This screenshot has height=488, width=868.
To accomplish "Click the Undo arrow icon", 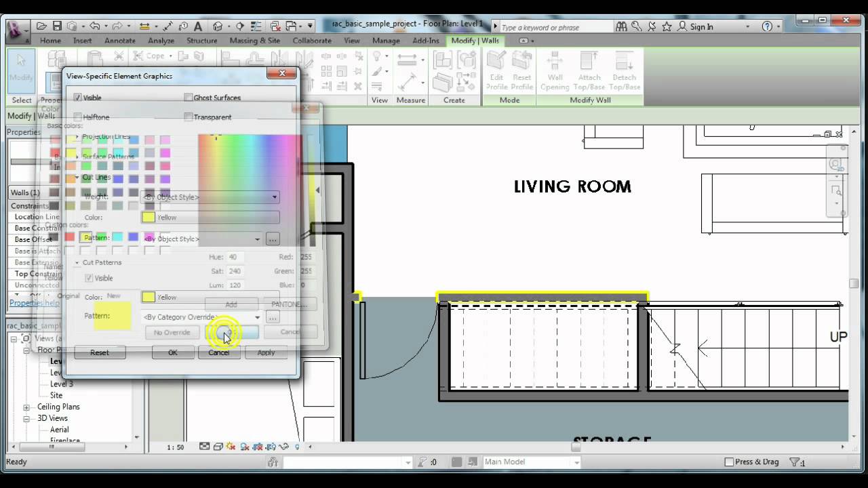I will pos(94,26).
